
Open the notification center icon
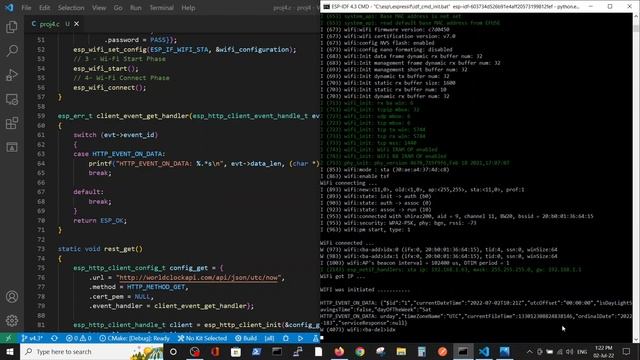pyautogui.click(x=627, y=351)
